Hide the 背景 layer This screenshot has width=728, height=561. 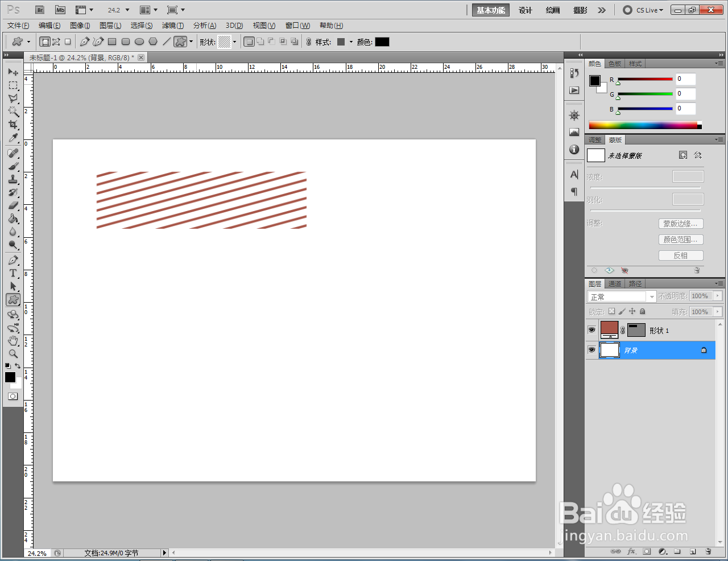pos(591,350)
